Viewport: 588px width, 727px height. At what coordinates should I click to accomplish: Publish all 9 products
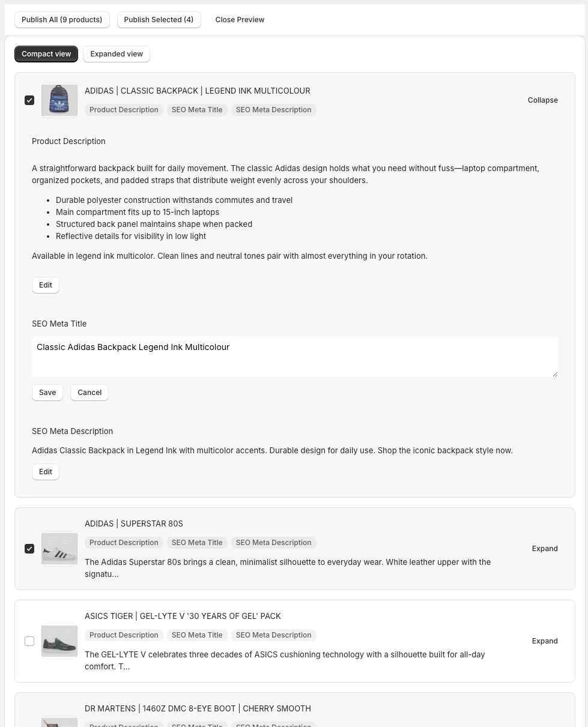tap(62, 20)
